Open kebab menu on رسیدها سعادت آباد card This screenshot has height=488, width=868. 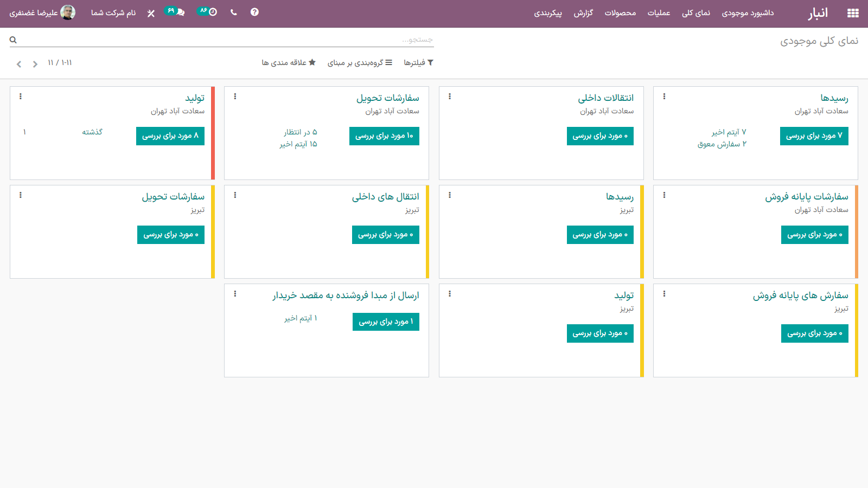pyautogui.click(x=664, y=97)
